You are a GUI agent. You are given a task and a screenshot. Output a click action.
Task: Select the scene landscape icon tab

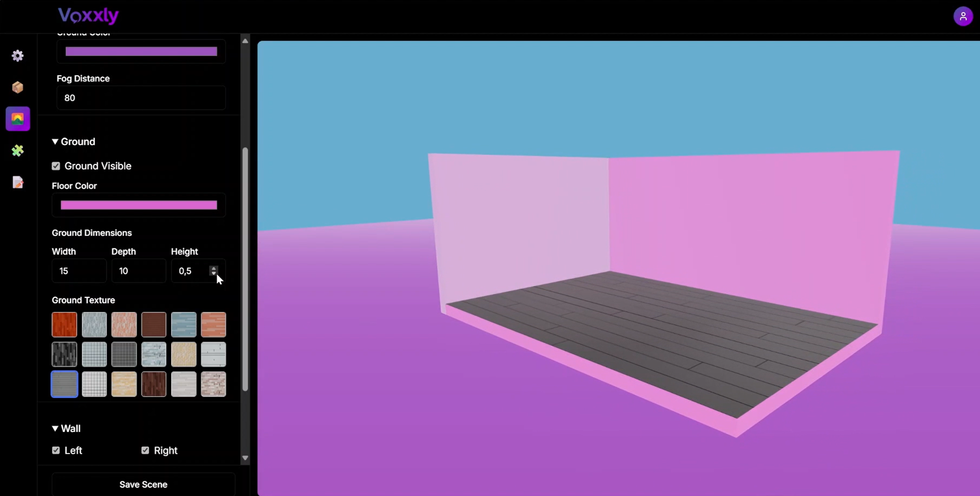[18, 119]
